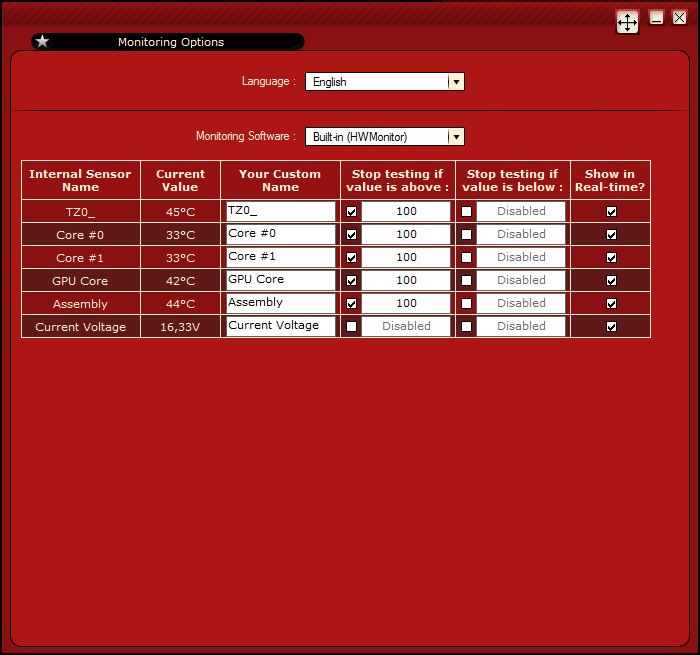Select the Core #0 internal sensor name cell

[x=80, y=234]
